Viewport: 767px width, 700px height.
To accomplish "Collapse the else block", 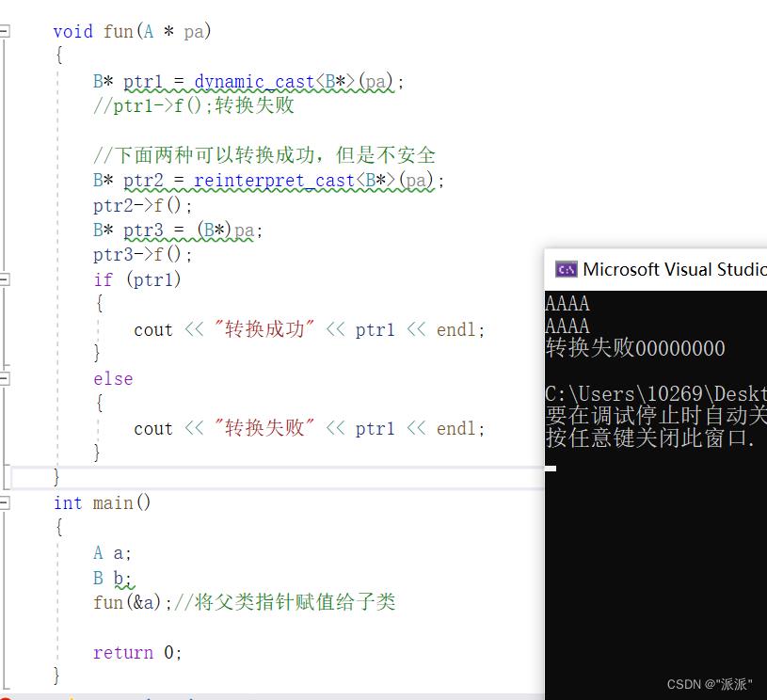I will [5, 378].
